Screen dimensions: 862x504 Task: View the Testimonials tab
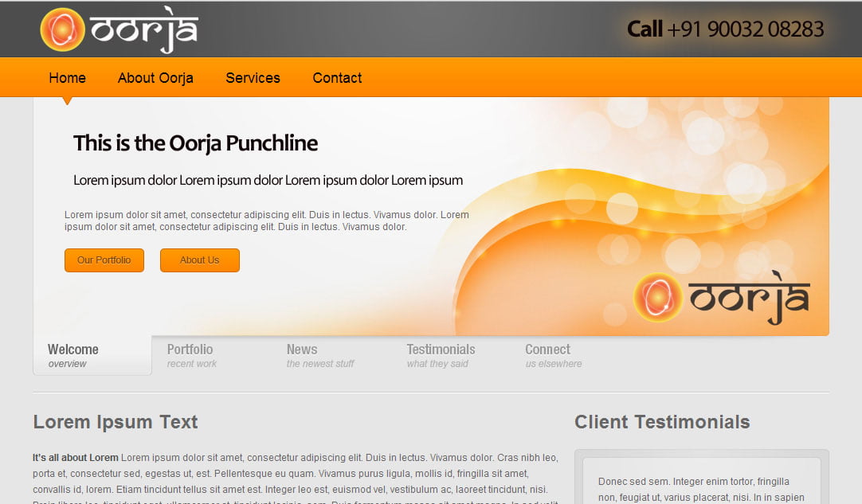[441, 354]
